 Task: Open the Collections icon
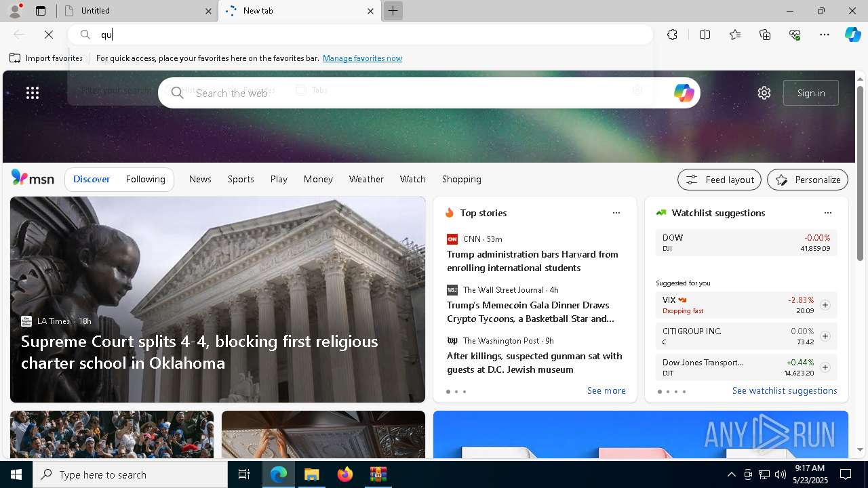[x=765, y=35]
